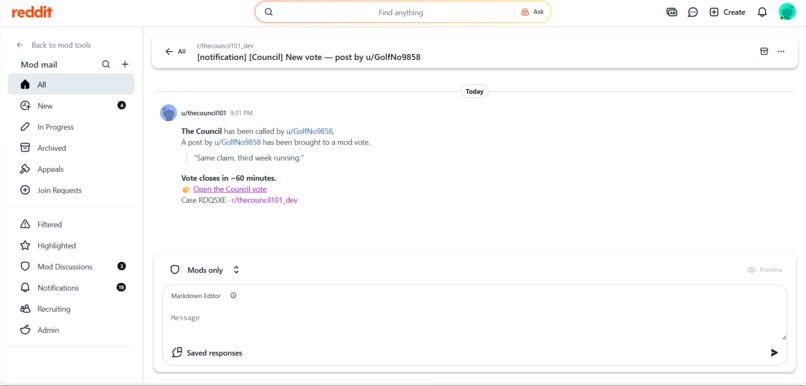The height and width of the screenshot is (386, 806).
Task: Click the star icon beside Highlighted
Action: tap(25, 245)
